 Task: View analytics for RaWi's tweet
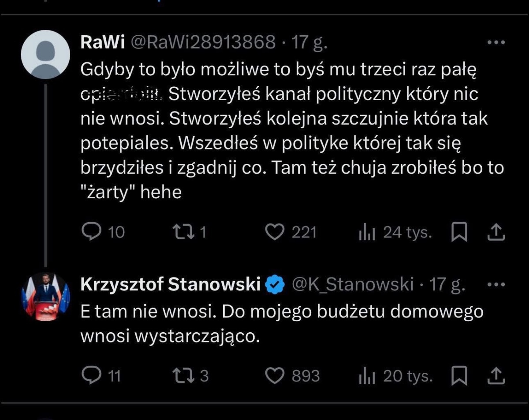(x=366, y=233)
